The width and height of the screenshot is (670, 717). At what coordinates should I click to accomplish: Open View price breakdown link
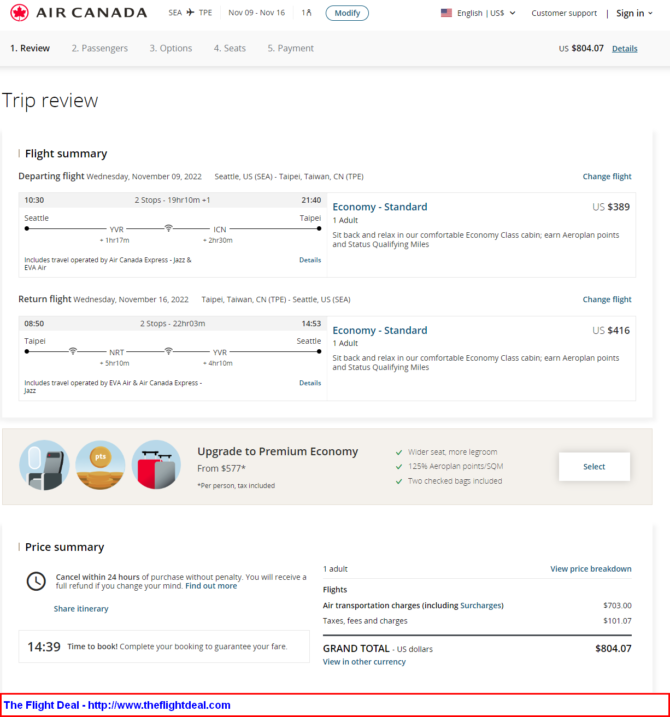pyautogui.click(x=590, y=569)
